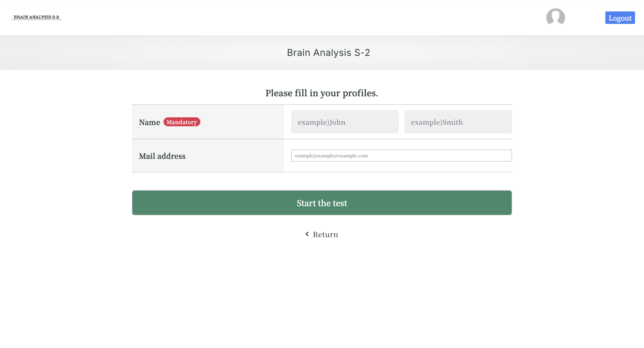Click the 'Brain Analysis S-2' banner title
The width and height of the screenshot is (644, 348).
tap(328, 53)
